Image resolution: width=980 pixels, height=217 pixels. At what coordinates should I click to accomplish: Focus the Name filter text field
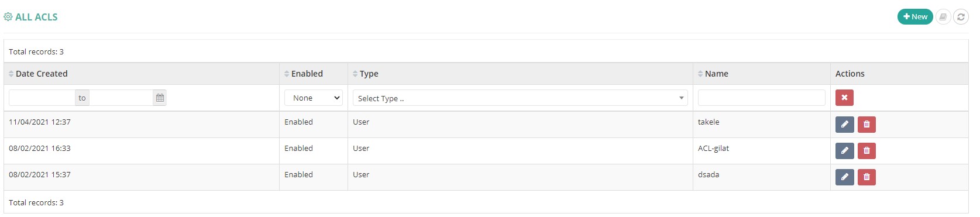(762, 98)
